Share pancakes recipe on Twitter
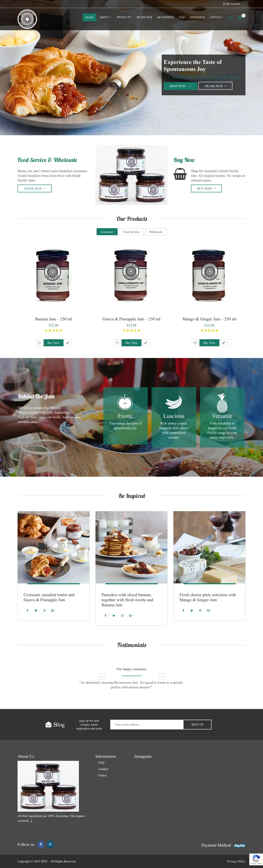 114,615
